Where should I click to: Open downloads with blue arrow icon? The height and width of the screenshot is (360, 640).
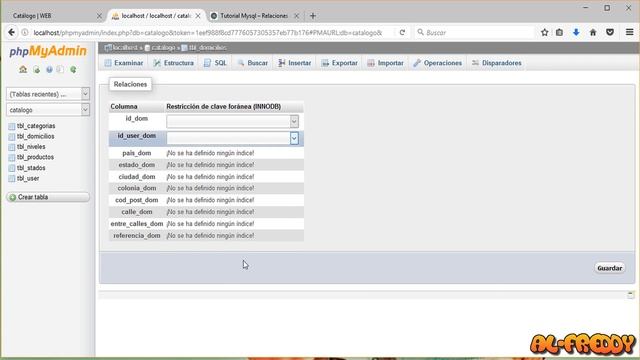point(576,32)
